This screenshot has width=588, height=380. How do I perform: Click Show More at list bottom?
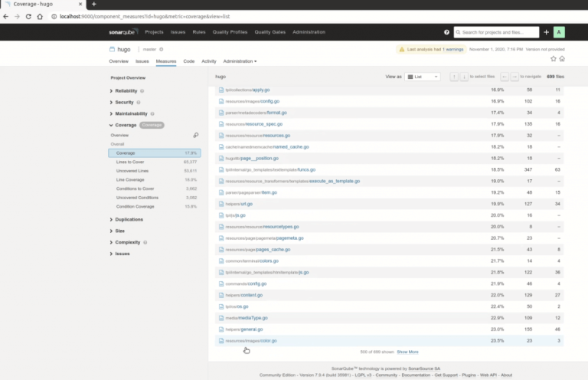407,352
